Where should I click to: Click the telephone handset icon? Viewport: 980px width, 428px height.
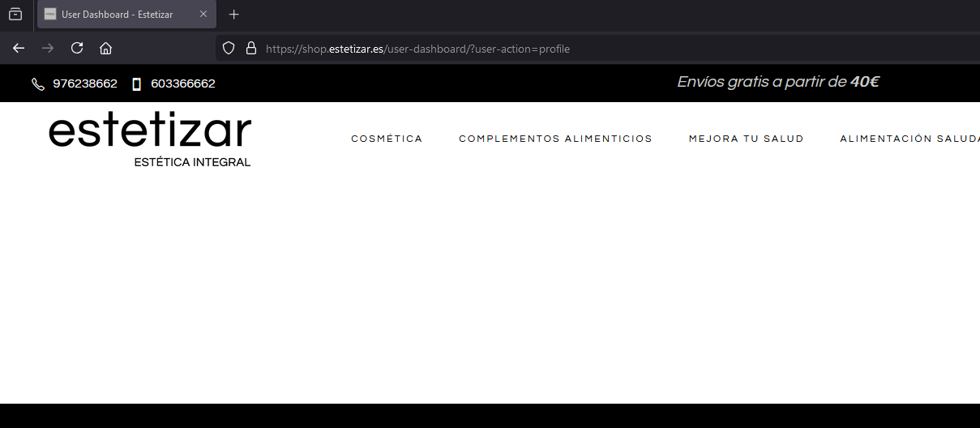[38, 83]
